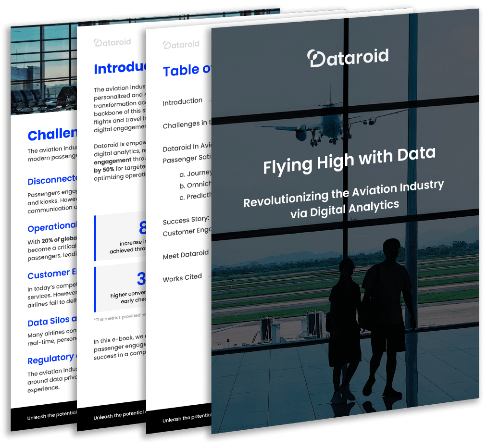Select the blue 'Challen' page heading
This screenshot has height=448, width=487.
coord(52,135)
